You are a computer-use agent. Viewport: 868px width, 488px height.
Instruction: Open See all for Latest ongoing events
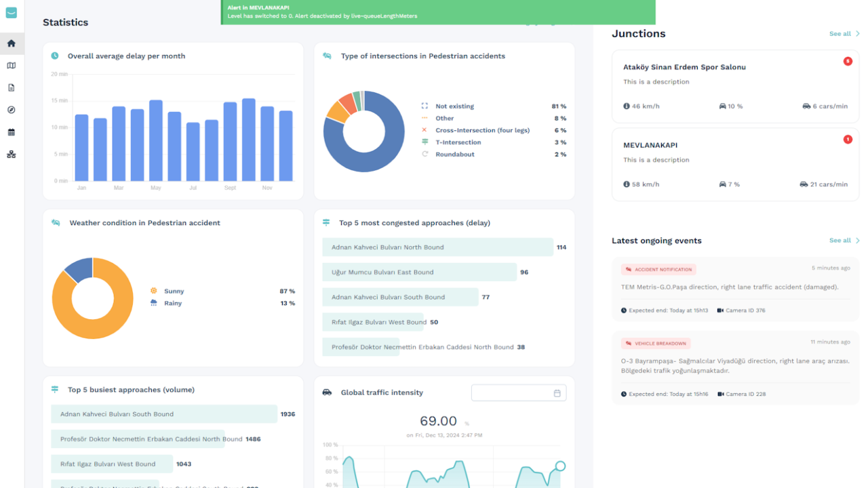[x=841, y=240]
